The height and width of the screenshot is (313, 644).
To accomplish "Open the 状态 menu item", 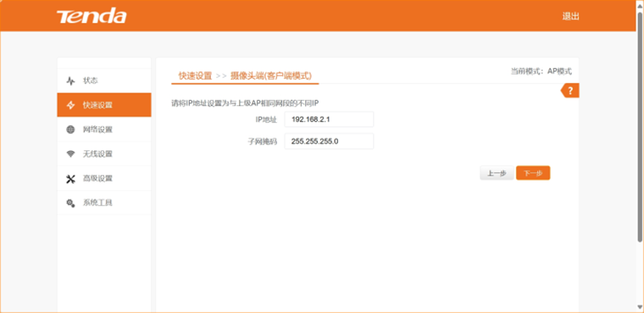I will click(x=104, y=81).
